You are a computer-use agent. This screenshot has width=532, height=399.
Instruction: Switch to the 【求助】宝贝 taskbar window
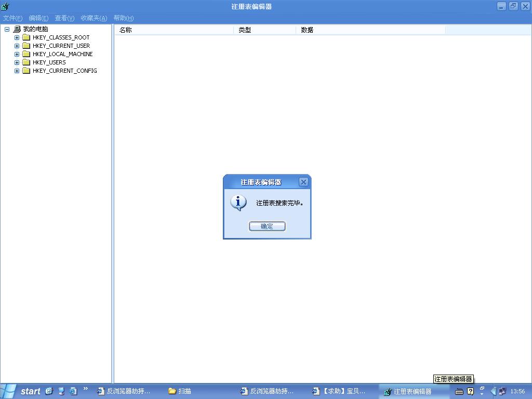(x=339, y=391)
